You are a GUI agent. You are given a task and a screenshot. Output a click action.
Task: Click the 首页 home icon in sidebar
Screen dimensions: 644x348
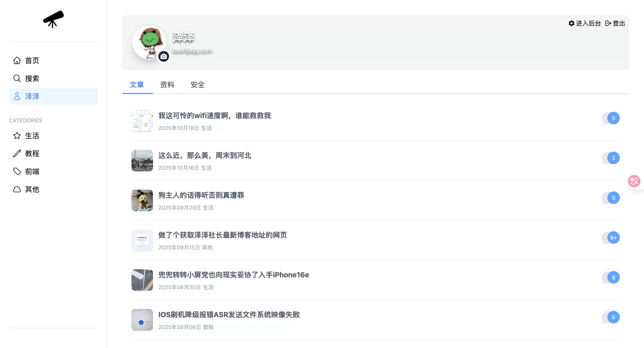pos(17,60)
